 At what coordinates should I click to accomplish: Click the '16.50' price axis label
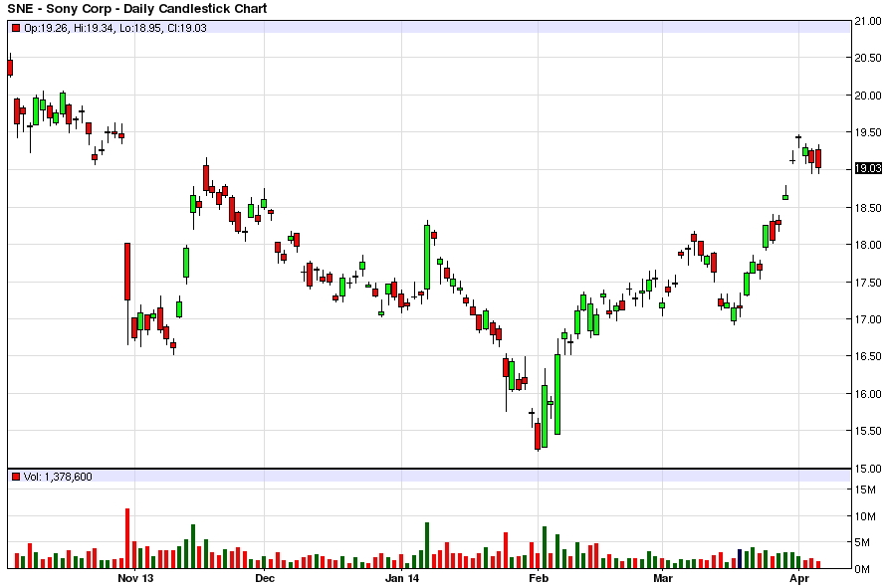(x=868, y=356)
